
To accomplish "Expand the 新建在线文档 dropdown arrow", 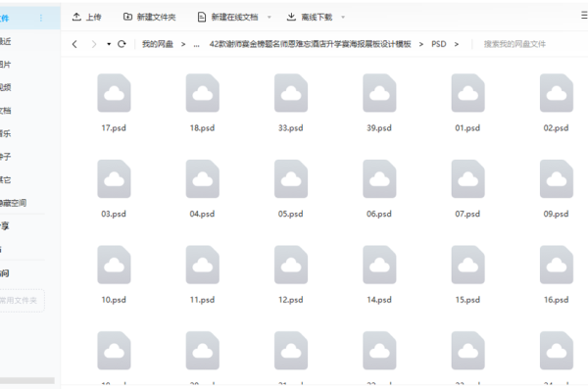I will point(269,18).
